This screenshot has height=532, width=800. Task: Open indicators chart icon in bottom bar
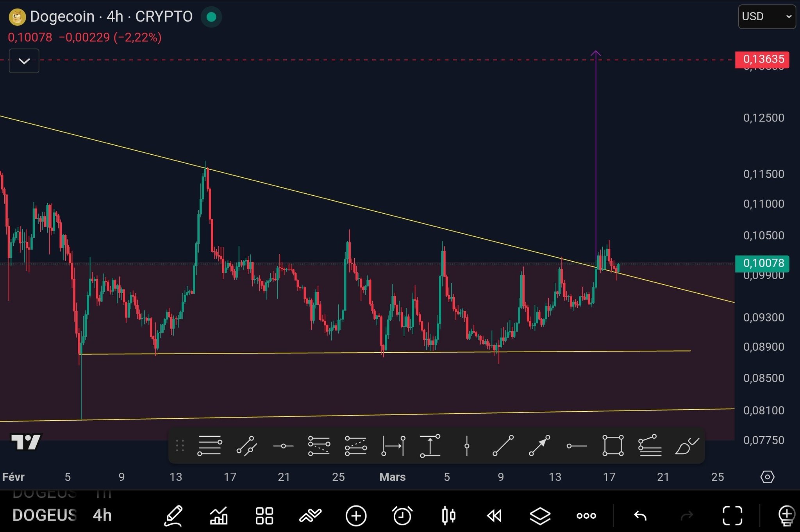click(x=219, y=516)
